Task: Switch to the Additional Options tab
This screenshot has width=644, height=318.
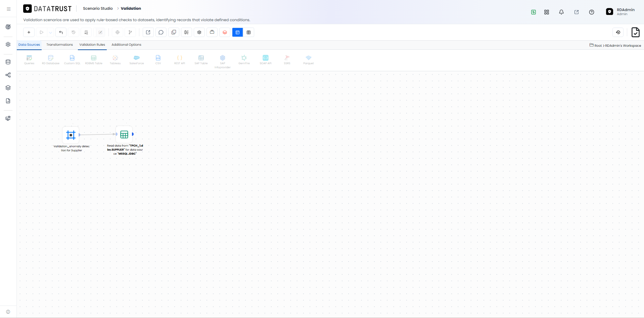Action: click(126, 45)
